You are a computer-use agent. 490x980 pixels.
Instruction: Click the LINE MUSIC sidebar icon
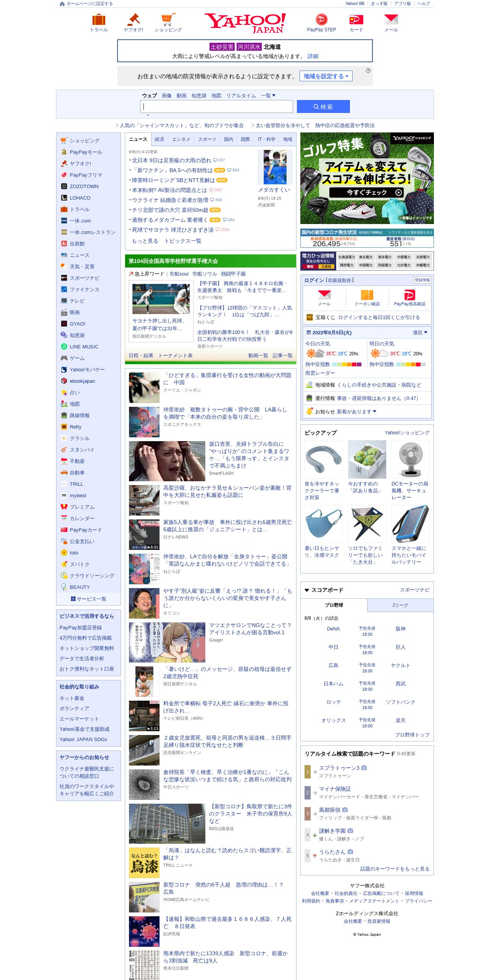click(x=64, y=347)
